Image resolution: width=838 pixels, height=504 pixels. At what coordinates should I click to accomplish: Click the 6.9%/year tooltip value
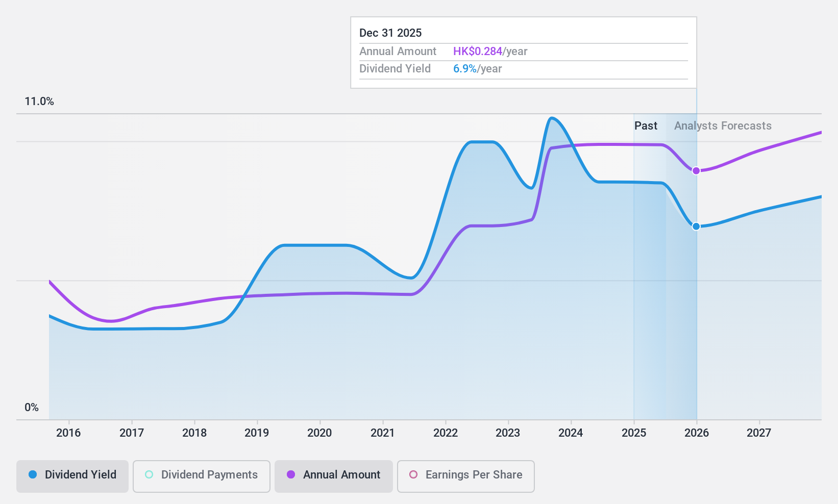click(x=477, y=69)
